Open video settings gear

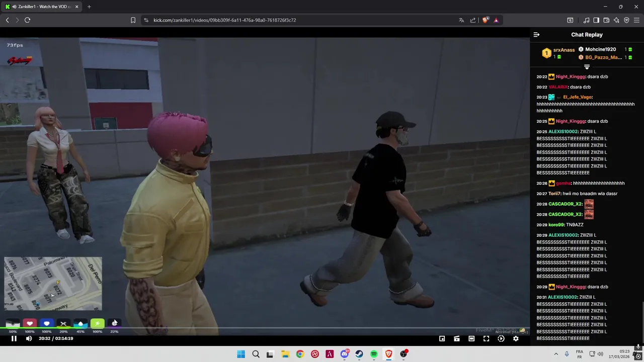516,338
